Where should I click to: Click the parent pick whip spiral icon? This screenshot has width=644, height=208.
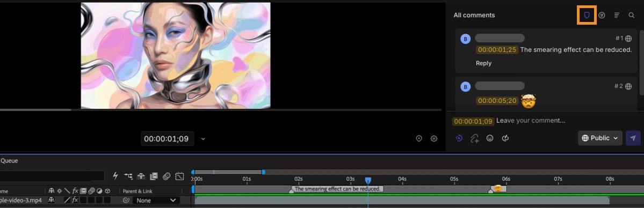click(x=127, y=200)
